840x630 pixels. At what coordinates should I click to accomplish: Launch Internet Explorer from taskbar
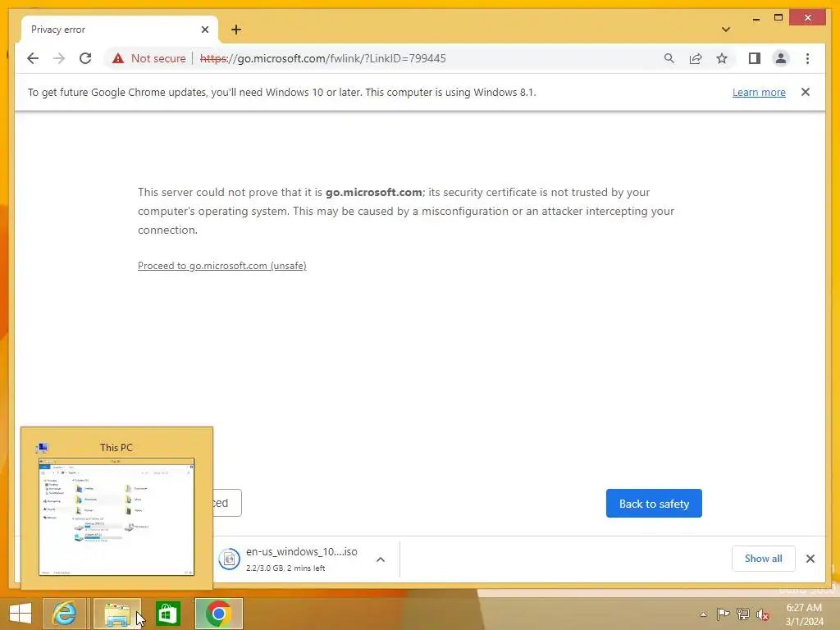(64, 614)
